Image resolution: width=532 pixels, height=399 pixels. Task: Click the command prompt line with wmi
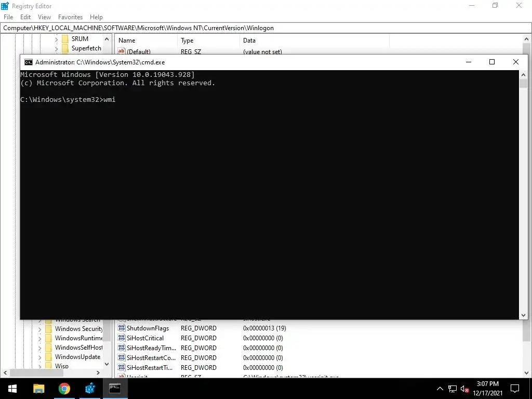[68, 100]
